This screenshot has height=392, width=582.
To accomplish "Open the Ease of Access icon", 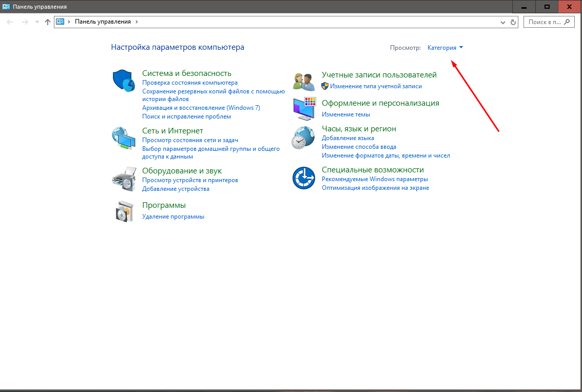I will (304, 178).
